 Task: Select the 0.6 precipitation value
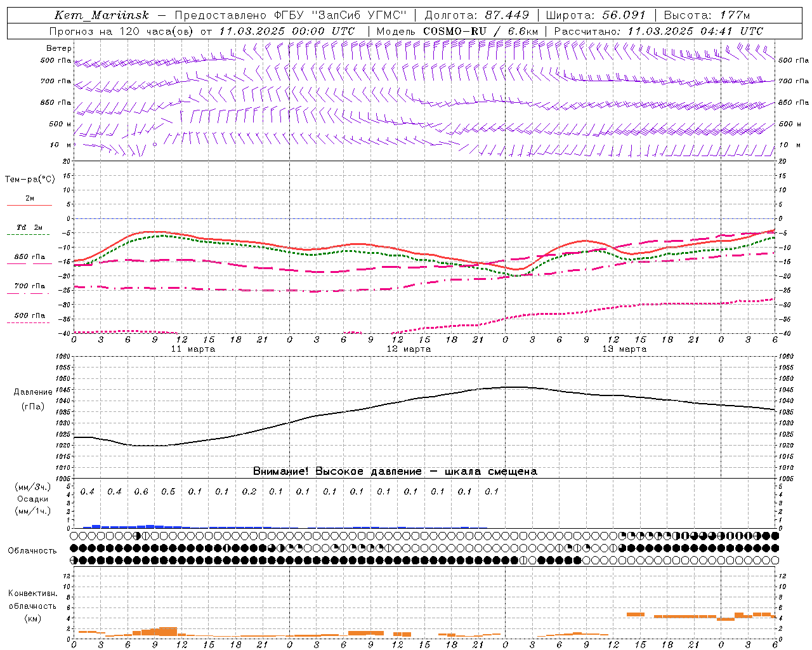(x=141, y=492)
